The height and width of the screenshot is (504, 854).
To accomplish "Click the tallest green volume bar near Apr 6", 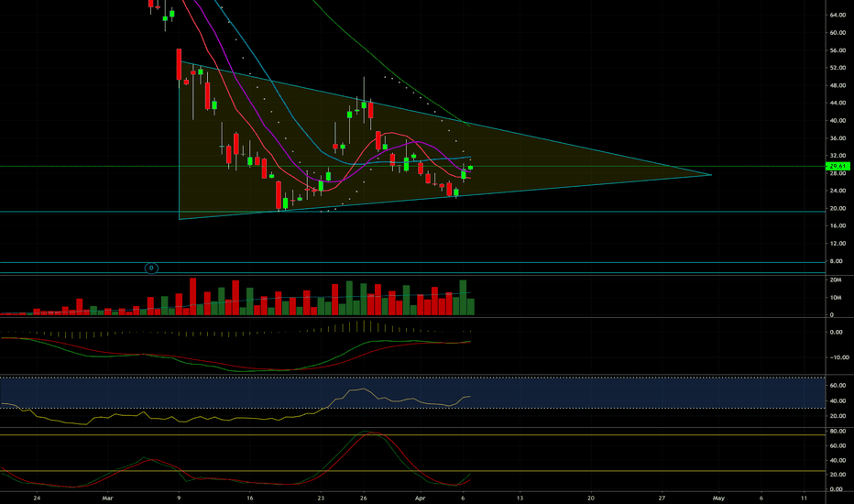I will [463, 298].
